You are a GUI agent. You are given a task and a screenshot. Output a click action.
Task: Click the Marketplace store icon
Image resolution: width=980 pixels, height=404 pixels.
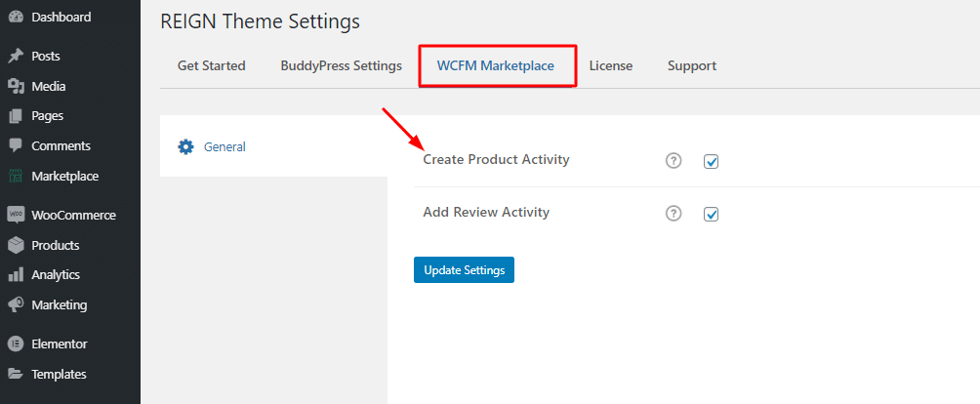tap(16, 176)
